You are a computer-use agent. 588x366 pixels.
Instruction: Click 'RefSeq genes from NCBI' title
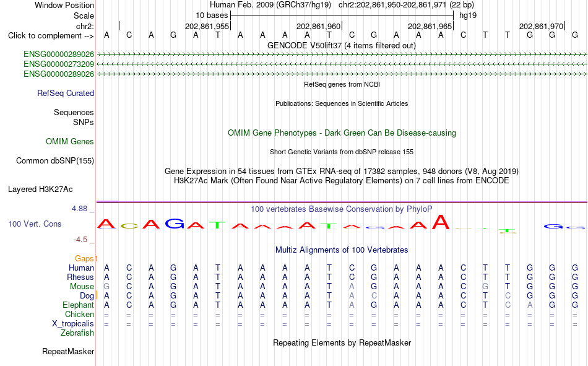[x=342, y=84]
